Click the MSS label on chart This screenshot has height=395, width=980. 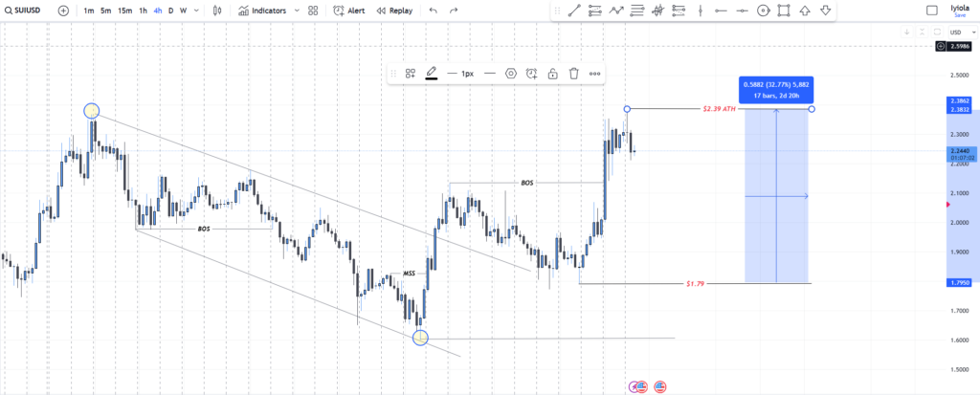point(409,274)
